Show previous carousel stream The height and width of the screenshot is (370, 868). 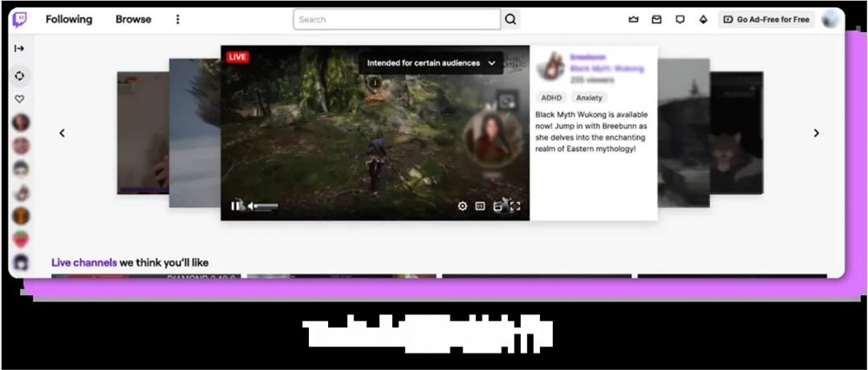point(62,133)
